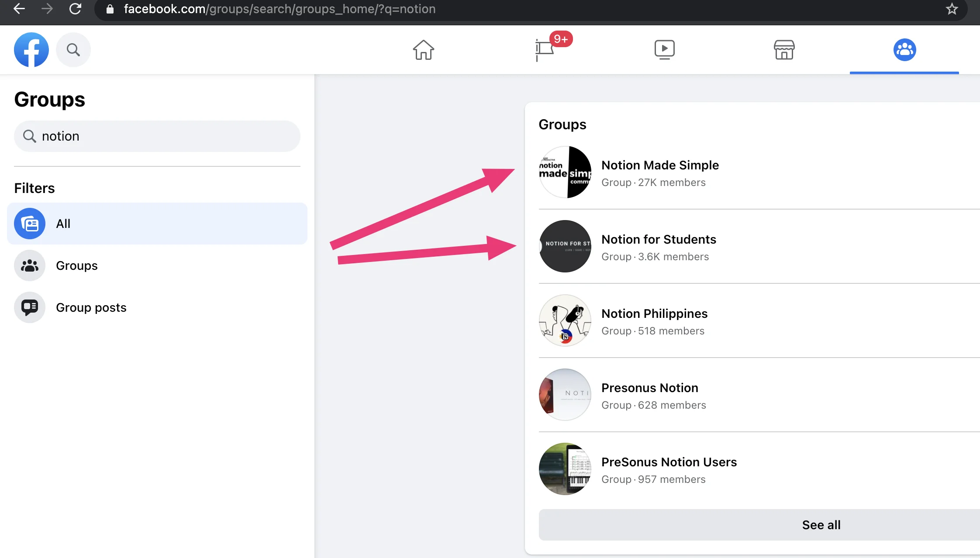The height and width of the screenshot is (558, 980).
Task: Open the Notion Made Simple group
Action: click(659, 165)
